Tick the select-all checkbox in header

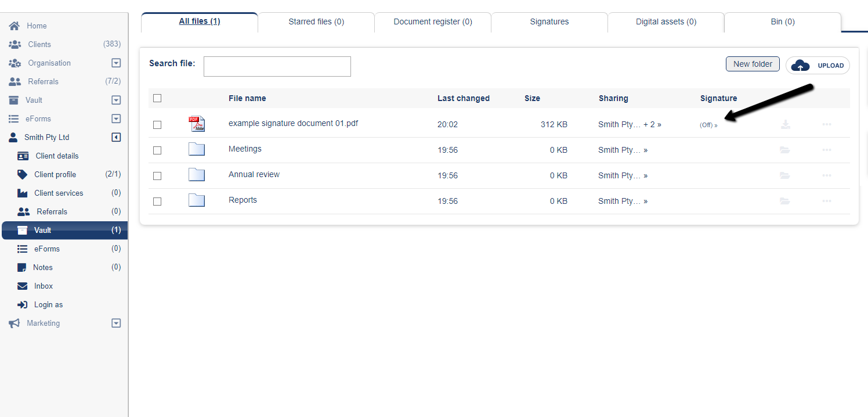click(157, 98)
